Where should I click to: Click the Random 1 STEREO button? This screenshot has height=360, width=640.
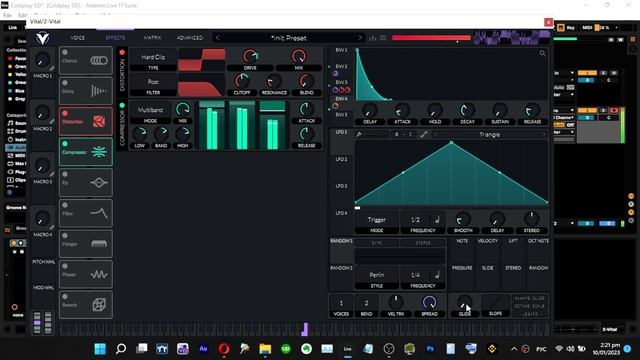pyautogui.click(x=423, y=243)
